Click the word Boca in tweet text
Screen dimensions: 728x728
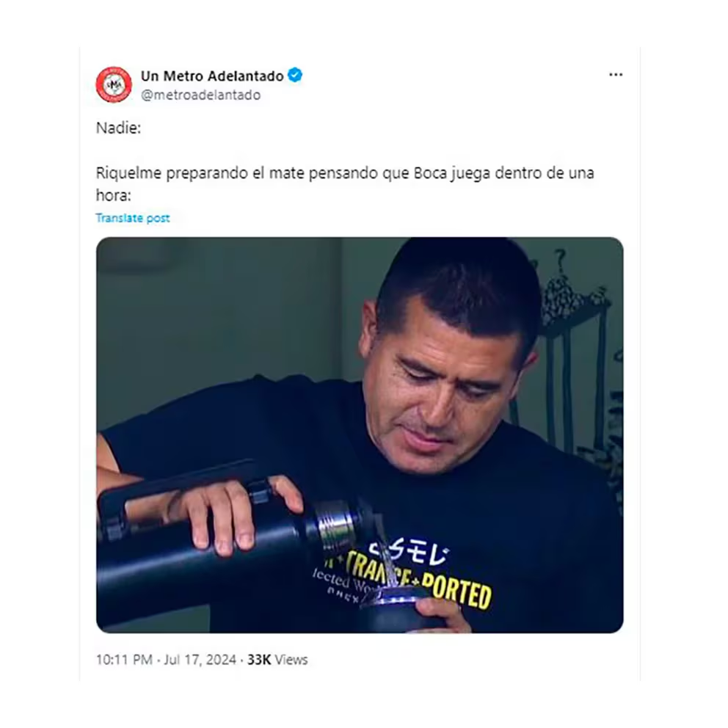(430, 172)
